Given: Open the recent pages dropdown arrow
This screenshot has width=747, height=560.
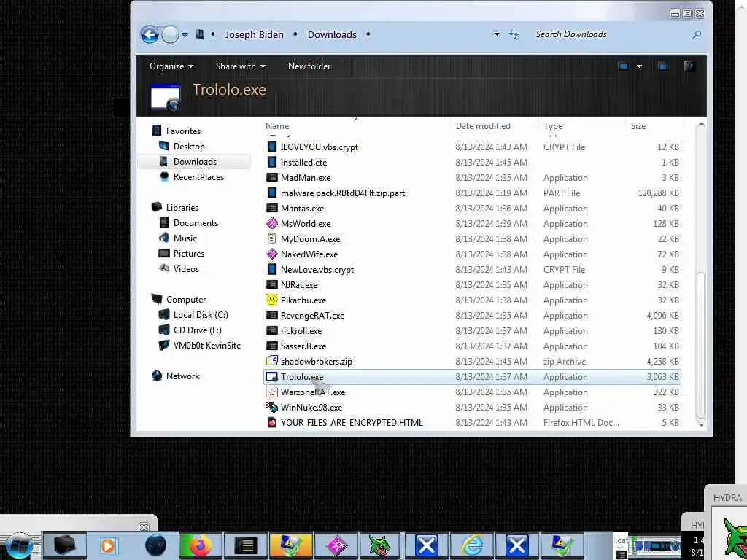Looking at the screenshot, I should 185,35.
